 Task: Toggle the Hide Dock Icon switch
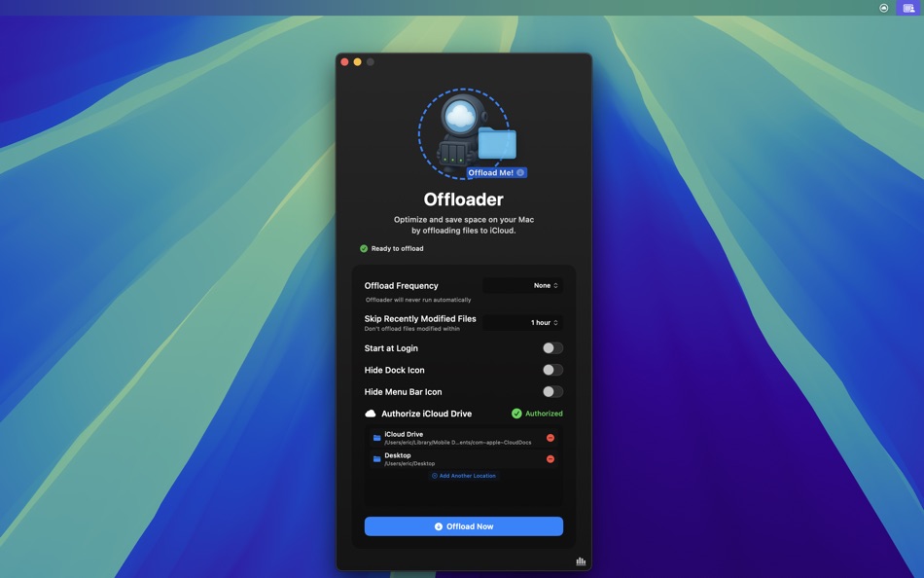point(552,370)
